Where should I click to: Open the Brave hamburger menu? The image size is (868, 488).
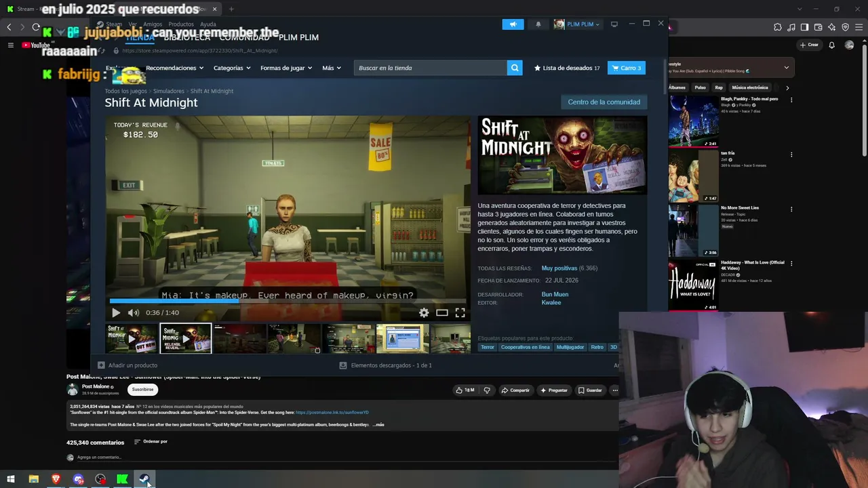coord(859,27)
